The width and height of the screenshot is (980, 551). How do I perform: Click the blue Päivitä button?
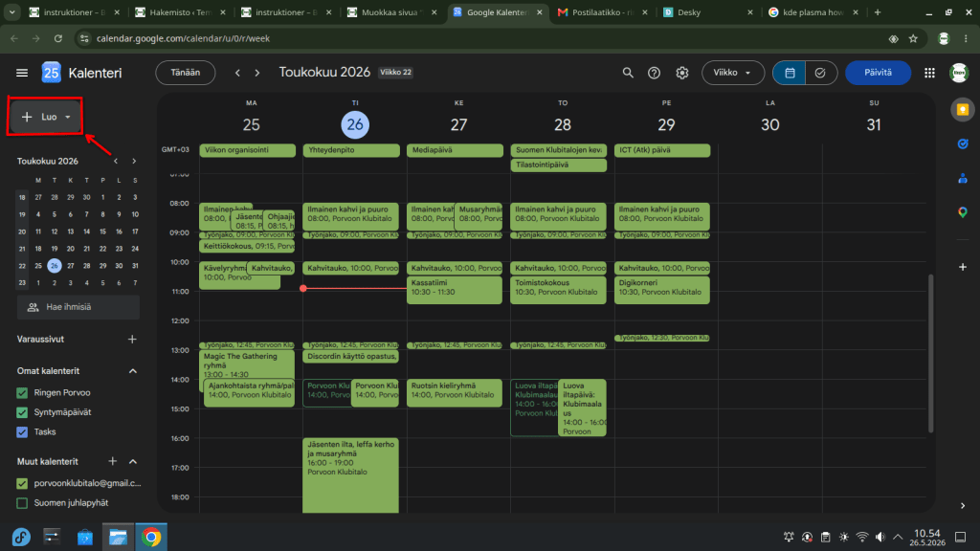coord(878,73)
